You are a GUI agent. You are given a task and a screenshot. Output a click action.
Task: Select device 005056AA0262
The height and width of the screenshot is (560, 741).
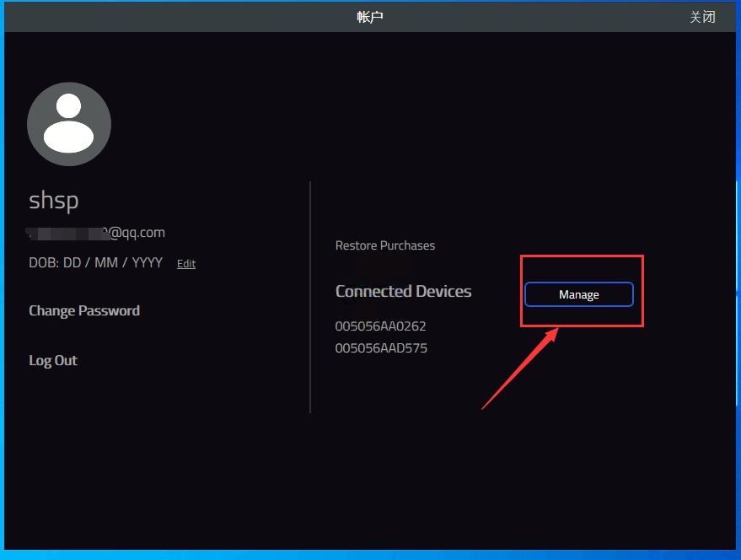(381, 326)
